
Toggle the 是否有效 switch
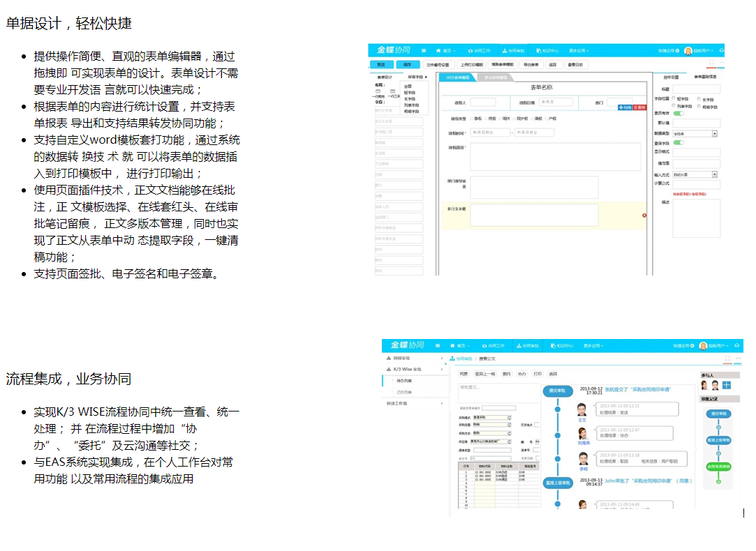(678, 113)
